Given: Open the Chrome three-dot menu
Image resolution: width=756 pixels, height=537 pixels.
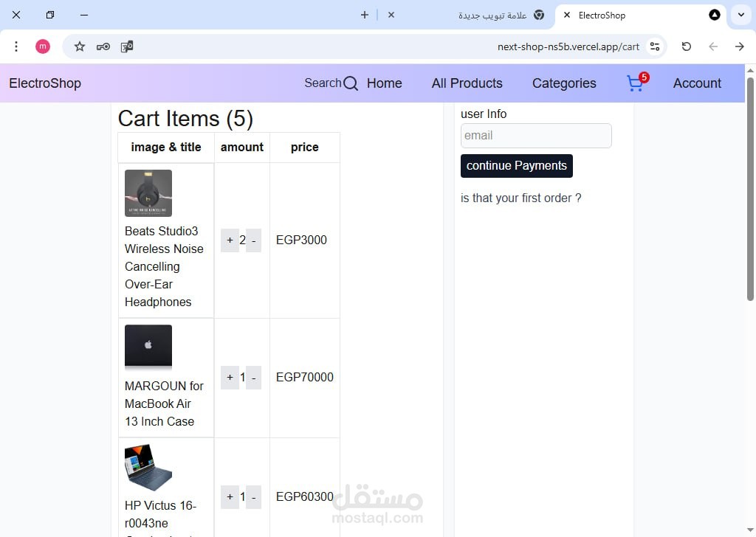Looking at the screenshot, I should coord(16,46).
